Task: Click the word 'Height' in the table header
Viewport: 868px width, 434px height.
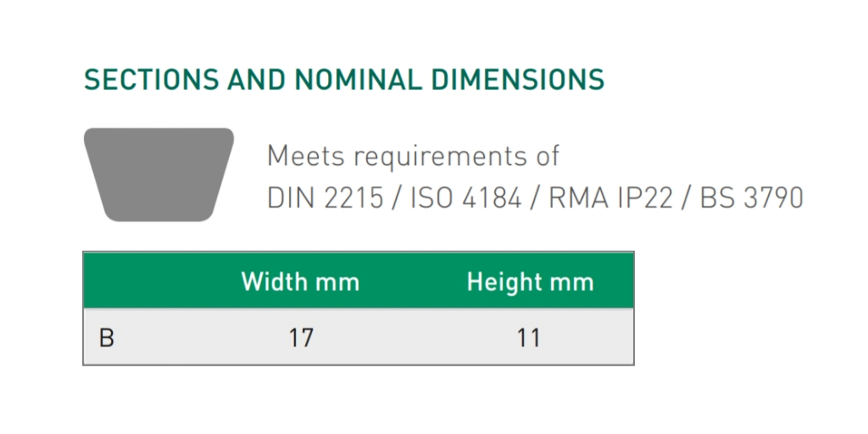Action: (x=503, y=281)
